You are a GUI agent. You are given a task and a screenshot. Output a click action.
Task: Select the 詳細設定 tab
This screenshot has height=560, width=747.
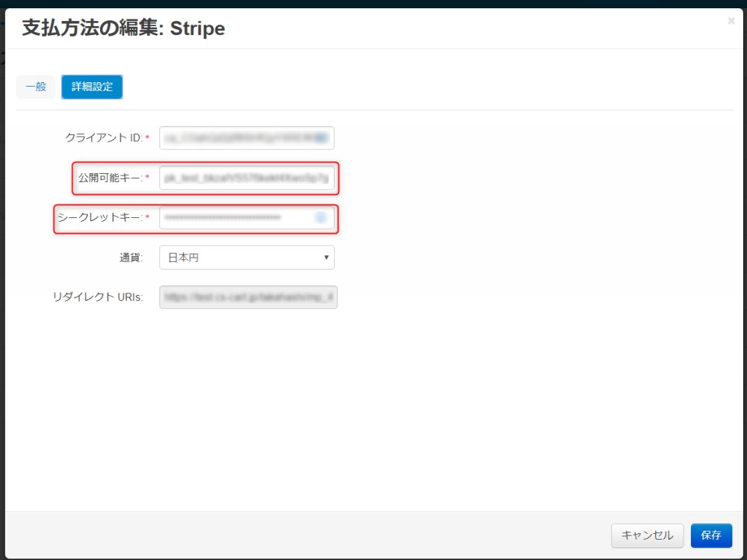click(92, 87)
